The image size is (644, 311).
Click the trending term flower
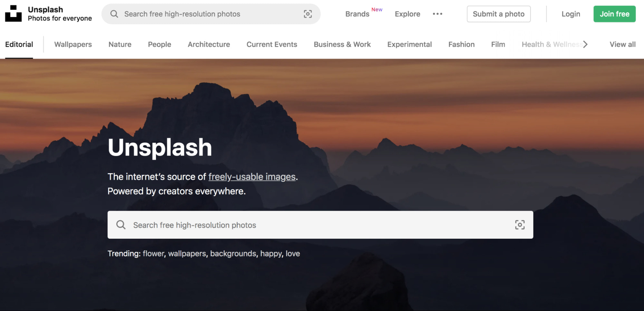[x=153, y=254]
